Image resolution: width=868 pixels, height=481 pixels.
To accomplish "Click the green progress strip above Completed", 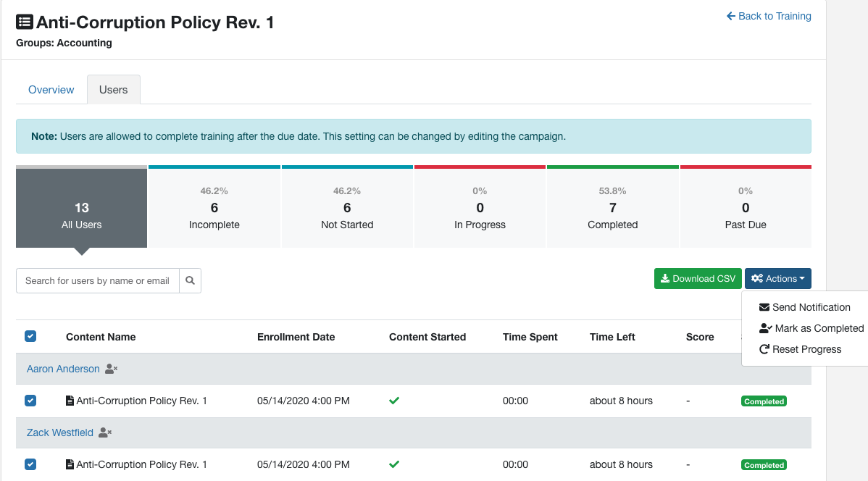I will [x=612, y=167].
